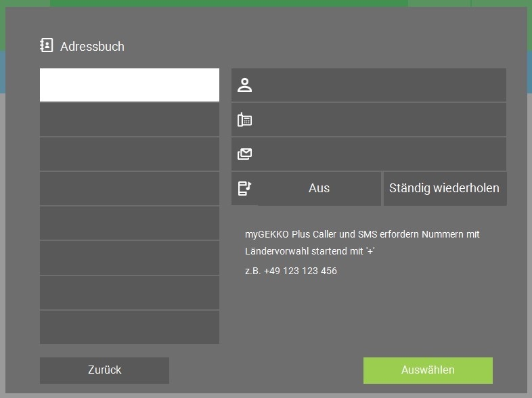The width and height of the screenshot is (532, 398).
Task: Confirm with the green Auswählen button
Action: coord(428,370)
